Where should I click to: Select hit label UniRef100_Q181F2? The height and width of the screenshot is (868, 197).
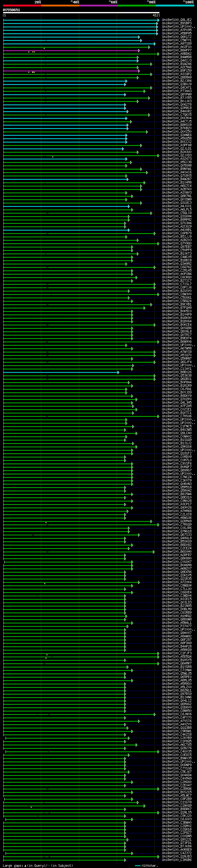(177, 454)
